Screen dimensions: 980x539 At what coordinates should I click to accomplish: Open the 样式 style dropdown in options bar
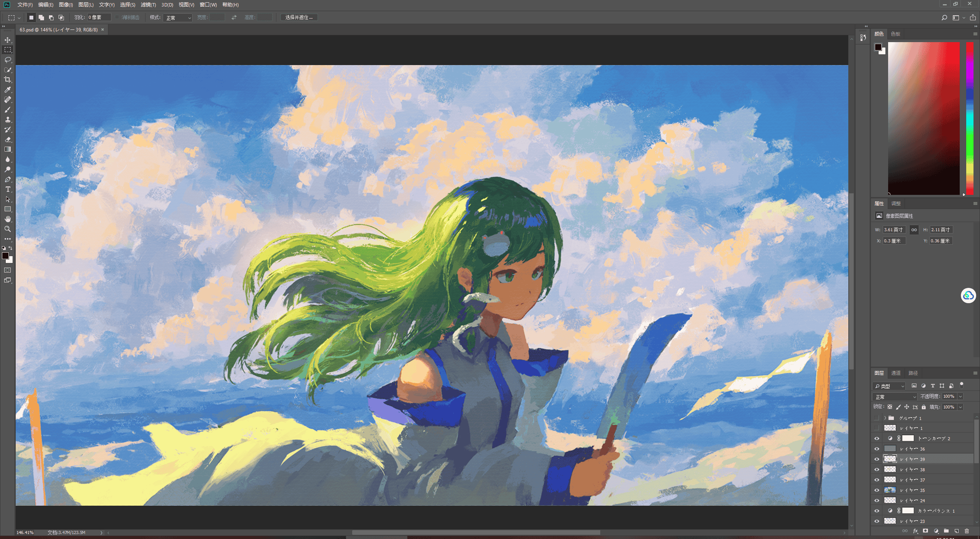click(x=178, y=18)
